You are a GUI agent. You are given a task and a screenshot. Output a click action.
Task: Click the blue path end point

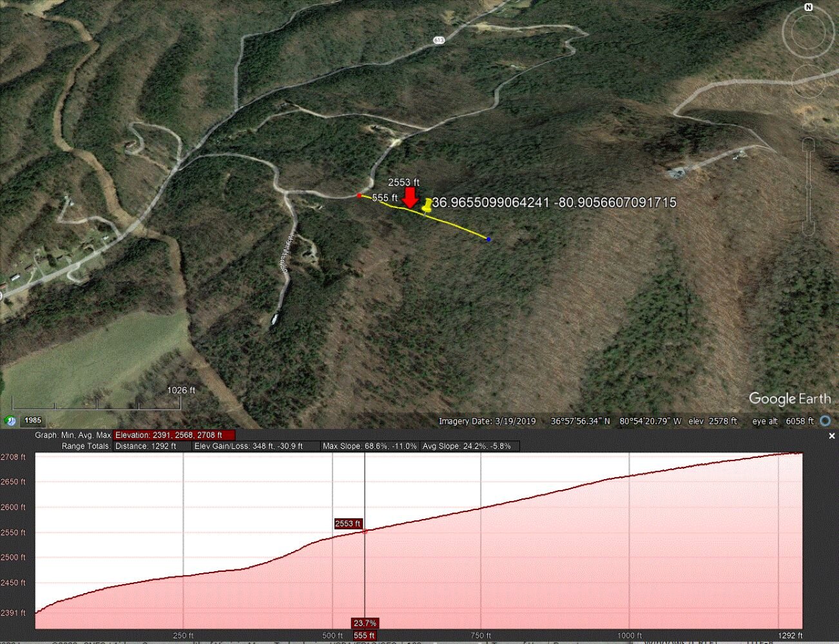[488, 239]
